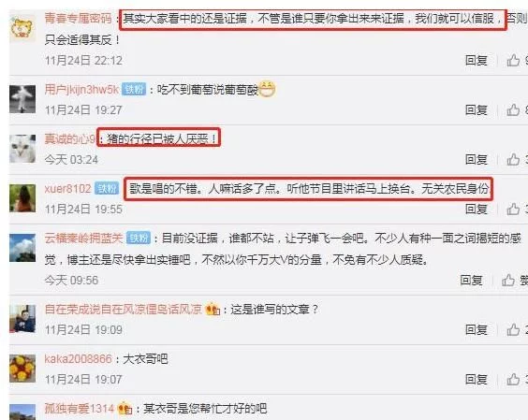
Task: Click the sky-and-clouds avatar of 云横秦岭拥蓝关
Action: coord(22,248)
